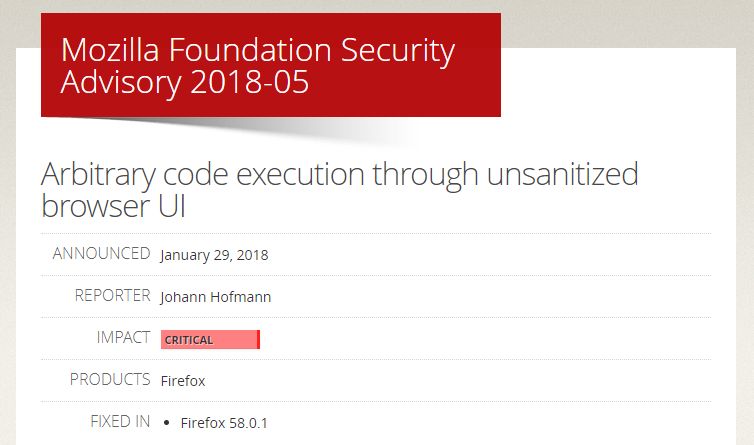The width and height of the screenshot is (754, 445).
Task: Click the year 2018 in the announced date
Action: click(251, 255)
